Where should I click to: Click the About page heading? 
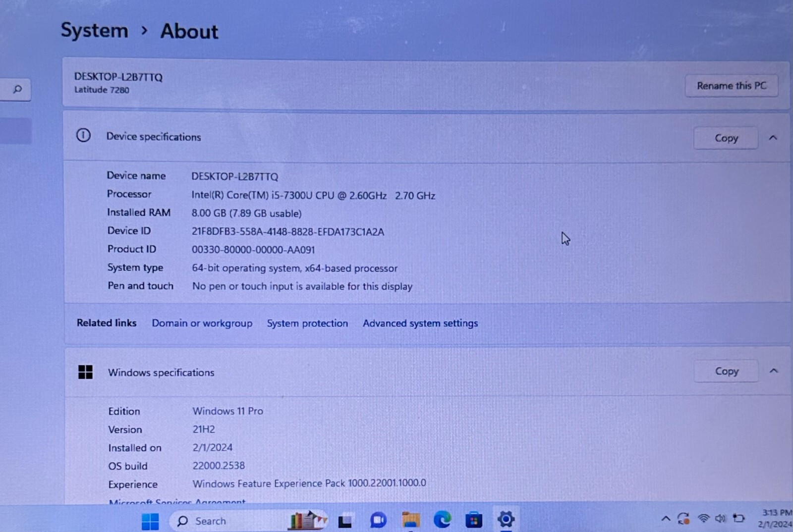(x=189, y=31)
